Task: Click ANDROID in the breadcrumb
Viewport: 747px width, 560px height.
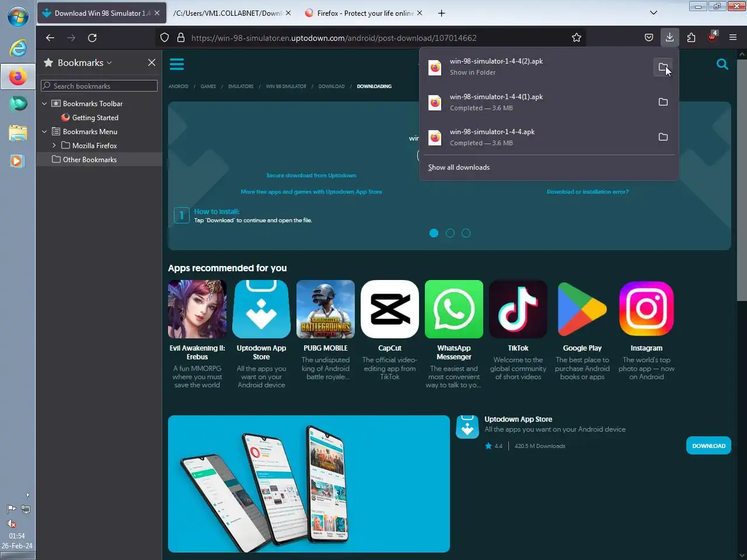Action: tap(179, 86)
